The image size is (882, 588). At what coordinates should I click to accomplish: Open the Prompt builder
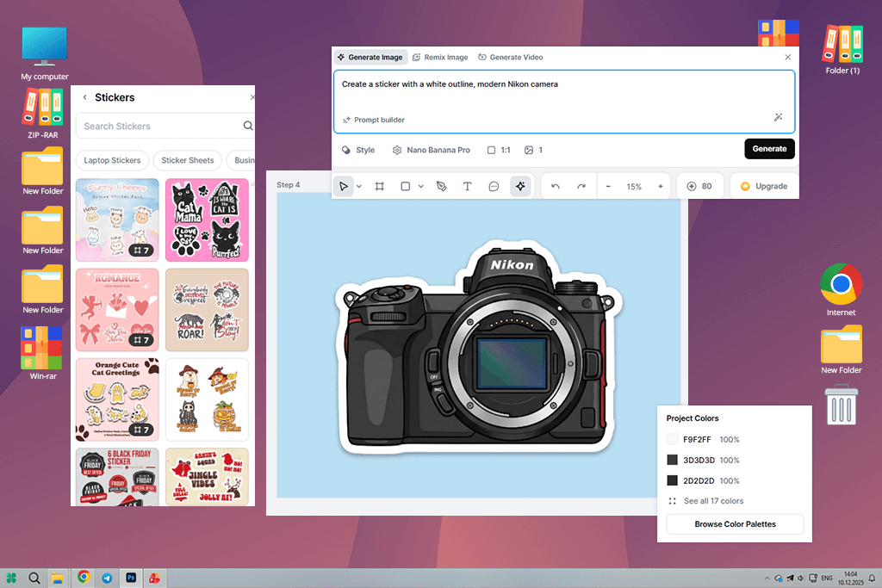(x=374, y=120)
